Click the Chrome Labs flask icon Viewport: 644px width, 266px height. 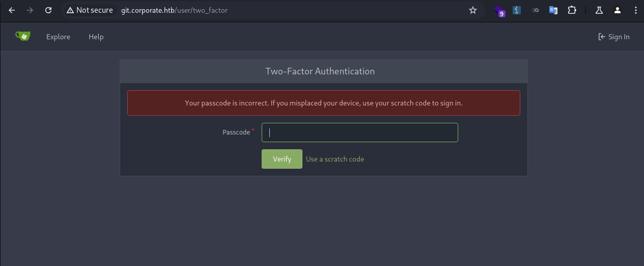click(x=599, y=10)
